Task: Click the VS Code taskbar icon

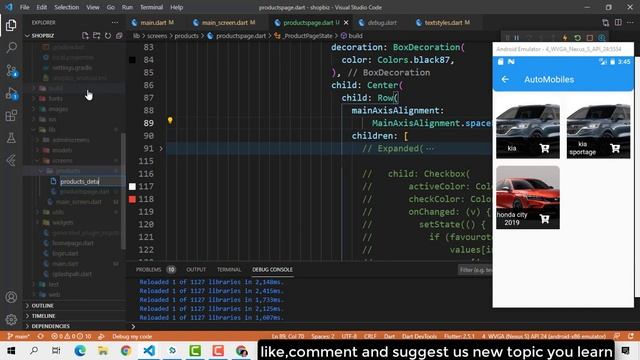Action: [x=149, y=351]
